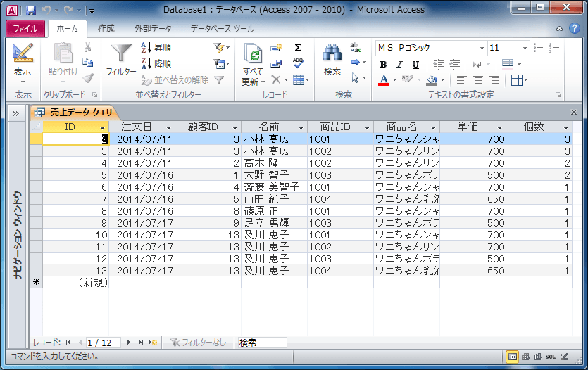Screen dimensions: 588x370
Task: Toggle bold formatting
Action: 383,65
